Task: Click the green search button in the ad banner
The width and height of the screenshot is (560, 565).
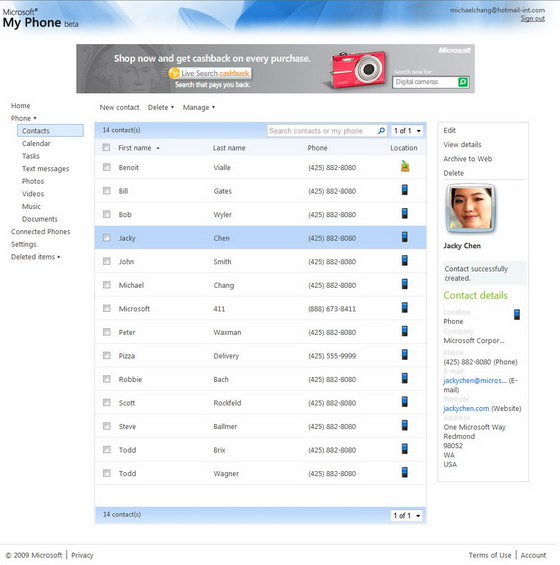Action: [x=463, y=82]
